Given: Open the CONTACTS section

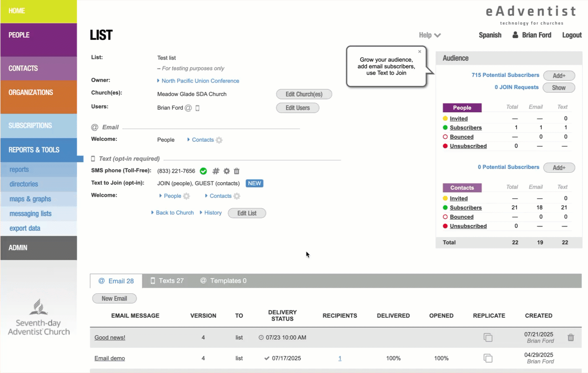Looking at the screenshot, I should pyautogui.click(x=39, y=68).
